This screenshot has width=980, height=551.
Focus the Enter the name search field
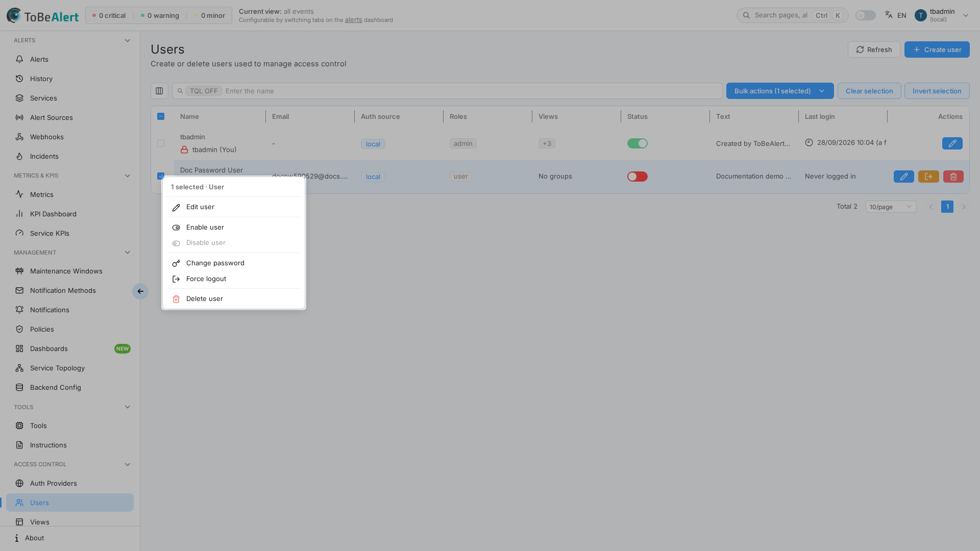447,91
